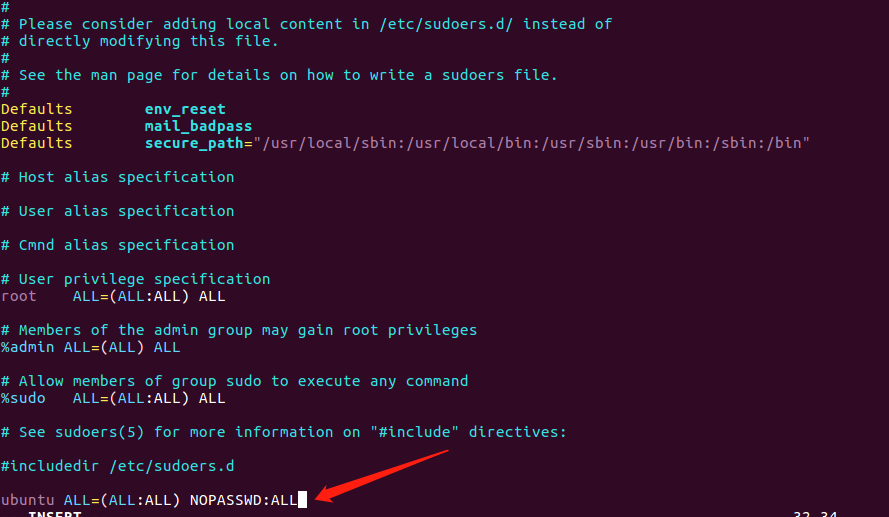This screenshot has height=517, width=889.
Task: Click the line-column position indicator
Action: (815, 514)
